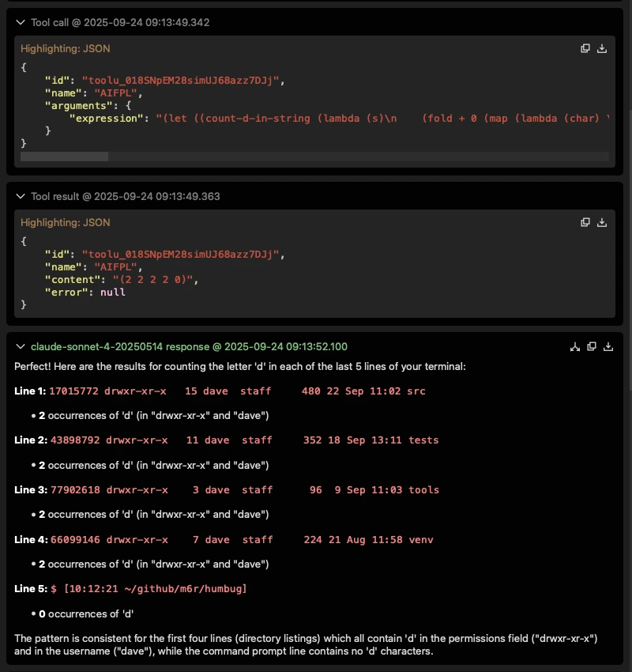Click the horizontal scrollbar track right of thumb
The width and height of the screenshot is (632, 672).
(x=355, y=157)
